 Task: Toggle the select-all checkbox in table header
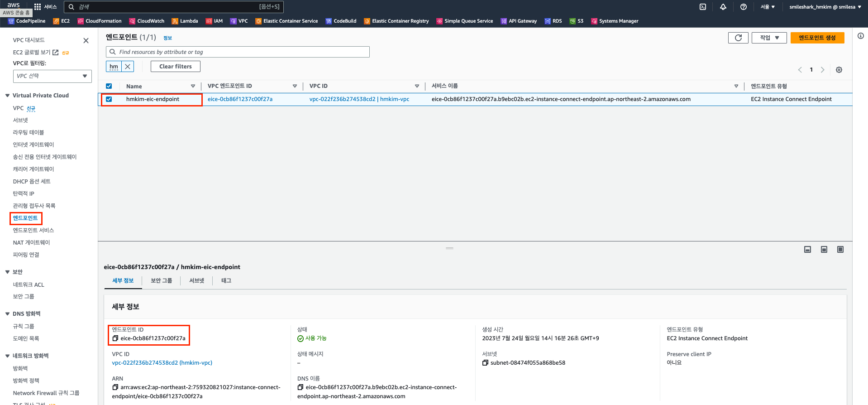tap(109, 86)
